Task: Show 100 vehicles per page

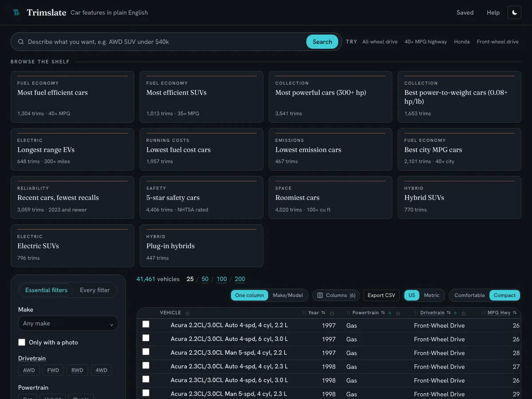Action: 222,279
